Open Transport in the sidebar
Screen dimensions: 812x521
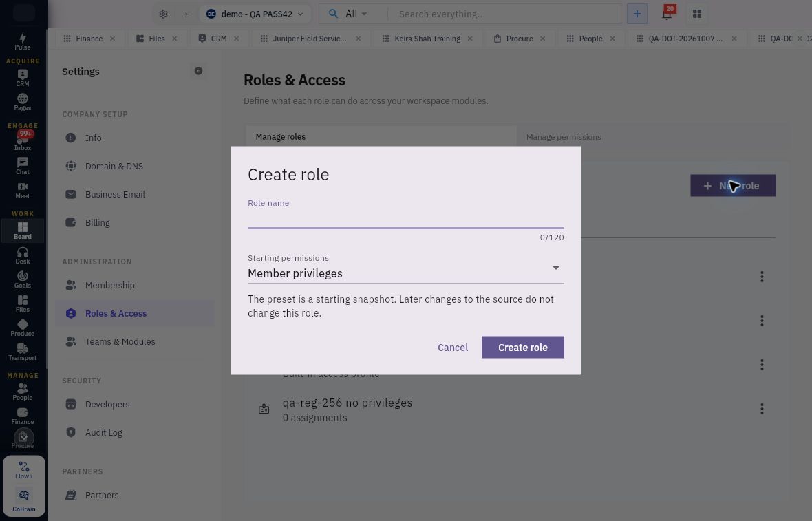[x=22, y=352]
